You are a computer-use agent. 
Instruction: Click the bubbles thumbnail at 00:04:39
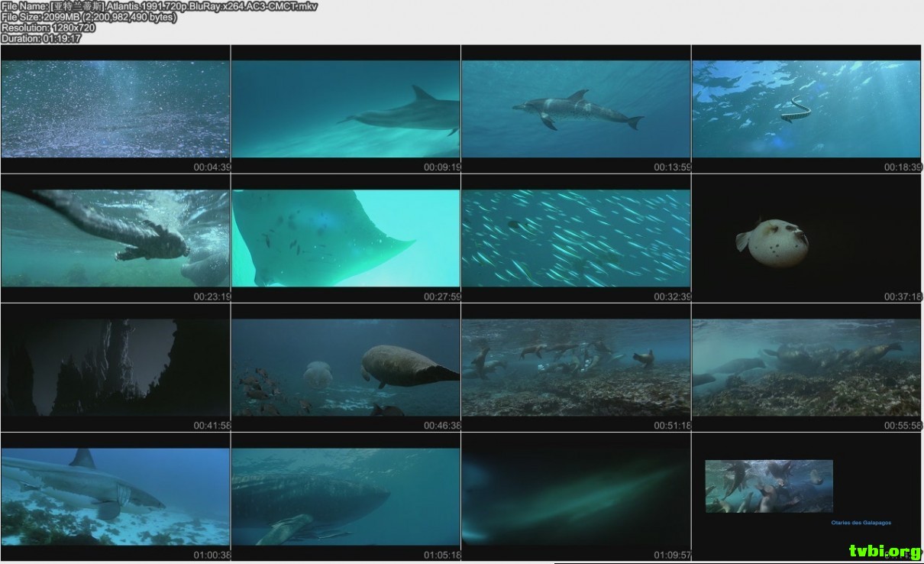pyautogui.click(x=115, y=109)
